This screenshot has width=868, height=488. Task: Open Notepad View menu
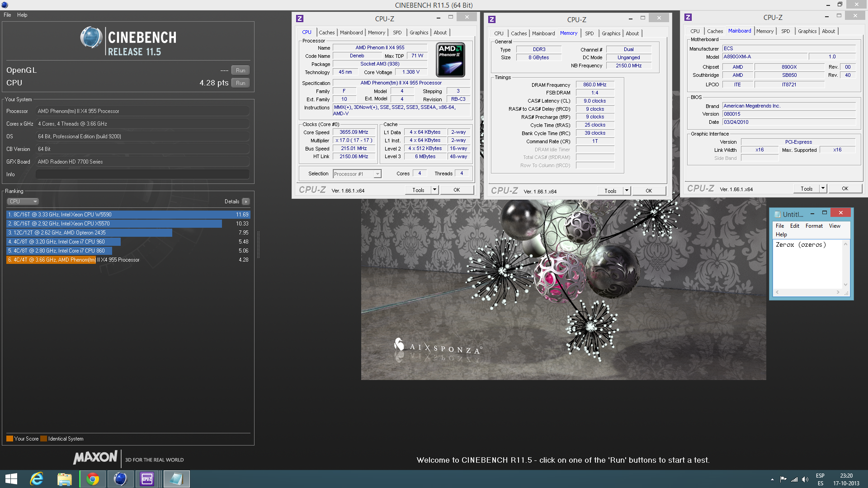(835, 226)
